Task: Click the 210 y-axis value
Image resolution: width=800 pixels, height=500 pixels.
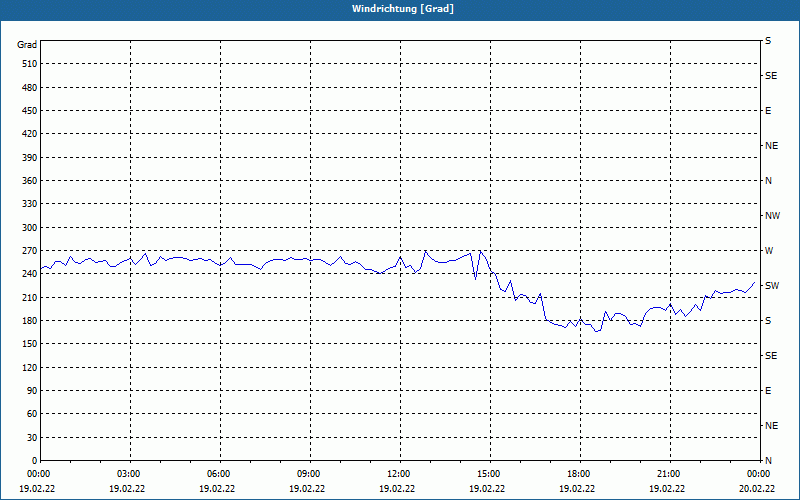Action: pos(30,297)
